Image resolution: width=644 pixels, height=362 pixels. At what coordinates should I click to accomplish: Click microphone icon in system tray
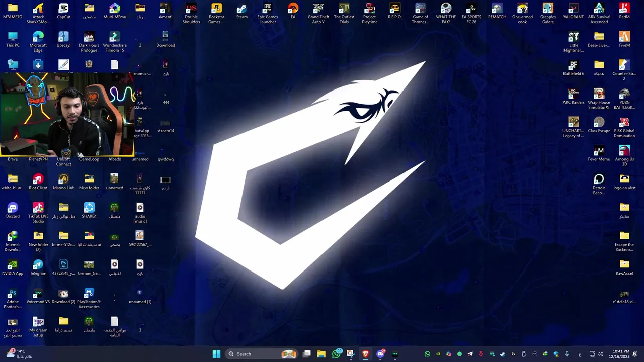tap(567, 354)
